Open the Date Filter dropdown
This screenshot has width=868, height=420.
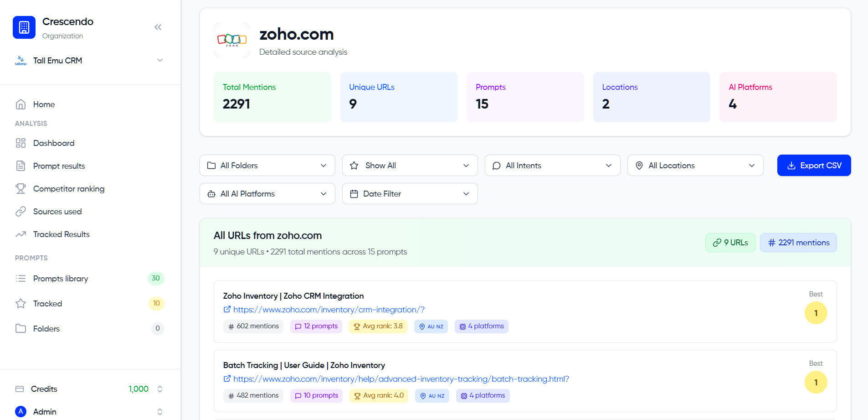(410, 194)
